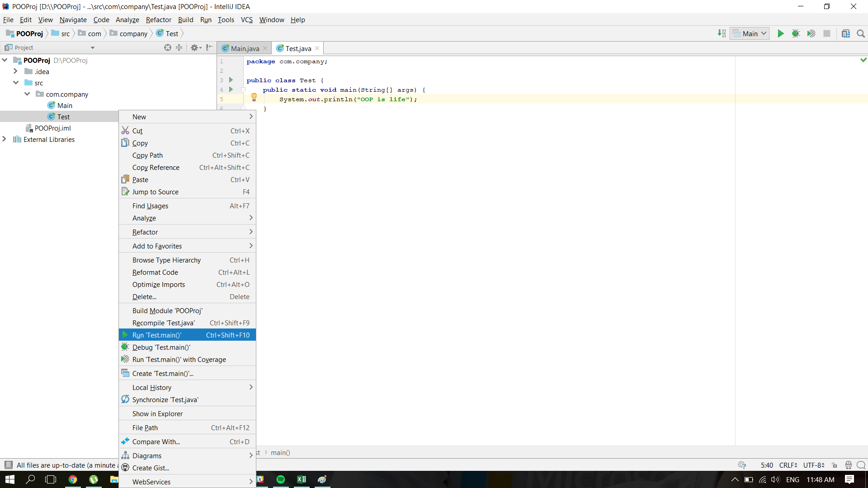Click Run with Coverage toolbar icon
868x488 pixels.
click(x=811, y=33)
